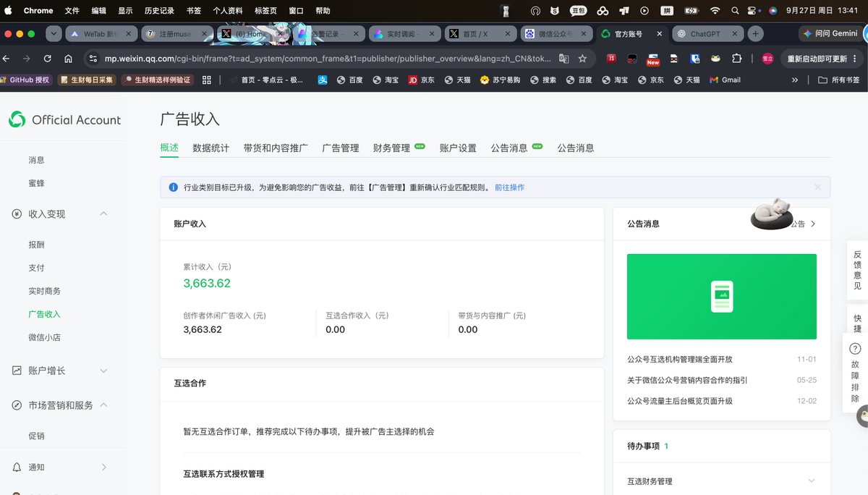
Task: Open the tab search dropdown arrow
Action: coord(54,33)
